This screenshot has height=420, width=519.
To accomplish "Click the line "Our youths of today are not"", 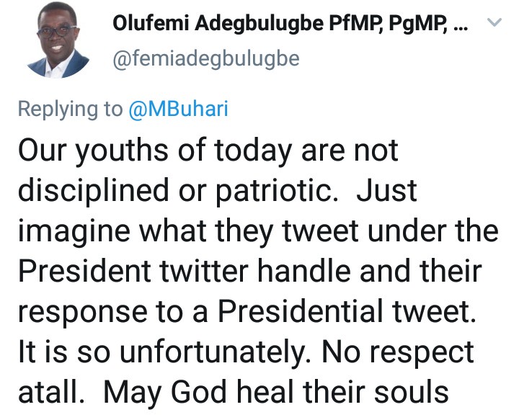I will pos(206,151).
